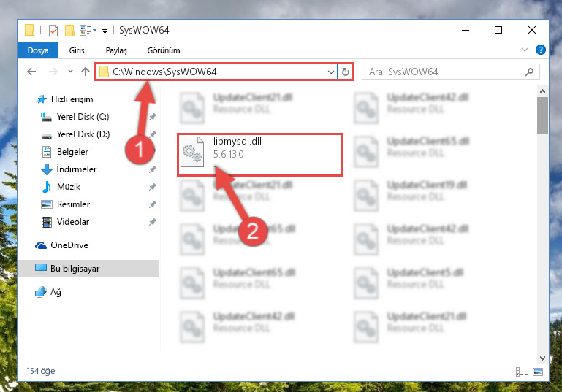This screenshot has width=562, height=392.
Task: Click the OneDrive cloud icon
Action: pyautogui.click(x=41, y=245)
